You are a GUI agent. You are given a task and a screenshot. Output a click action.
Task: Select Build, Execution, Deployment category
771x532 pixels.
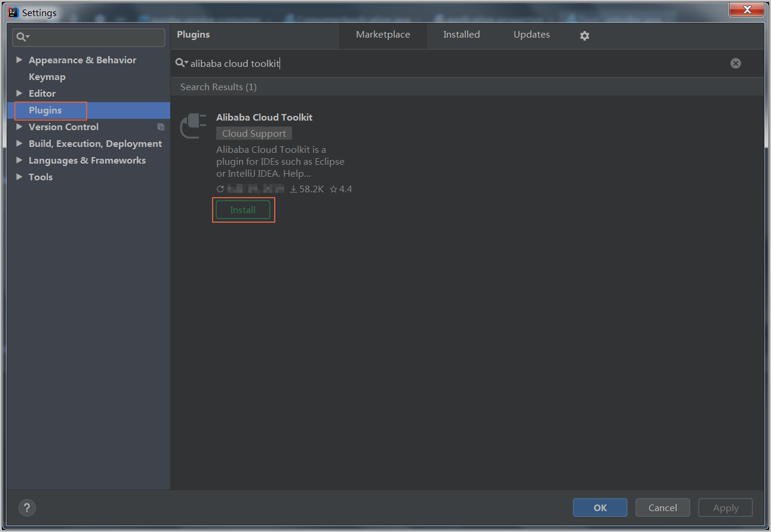pos(95,144)
